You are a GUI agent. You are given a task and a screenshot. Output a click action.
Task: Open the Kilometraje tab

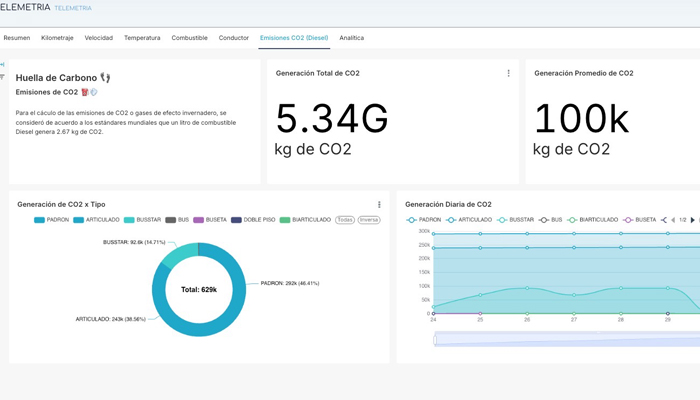coord(57,38)
